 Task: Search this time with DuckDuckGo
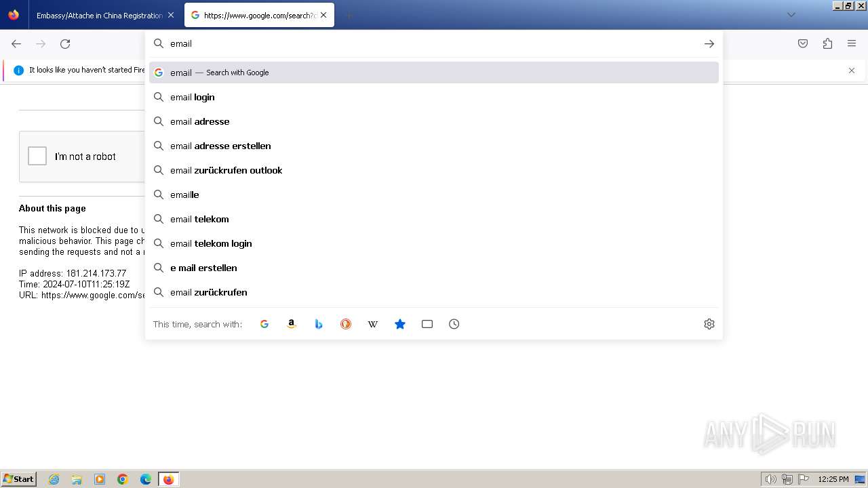[346, 324]
